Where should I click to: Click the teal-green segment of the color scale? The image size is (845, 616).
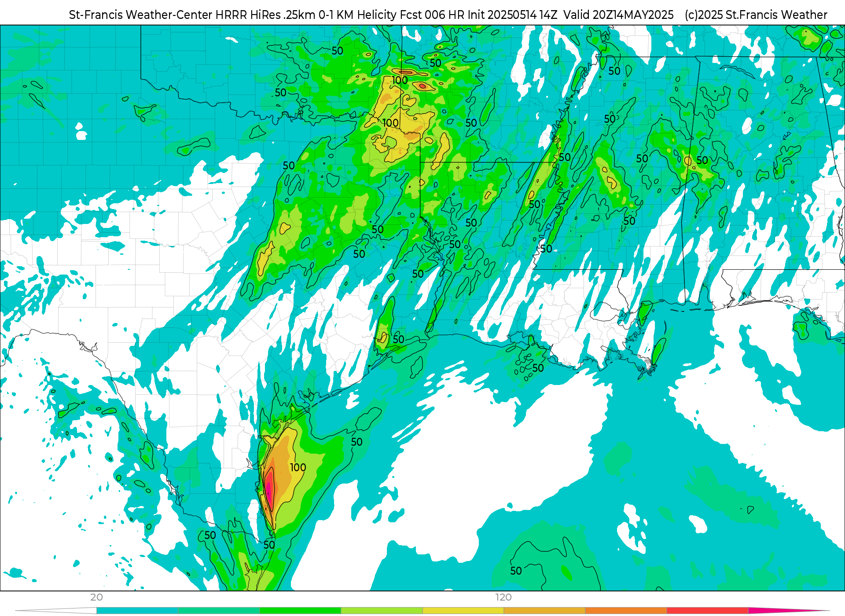pos(219,611)
